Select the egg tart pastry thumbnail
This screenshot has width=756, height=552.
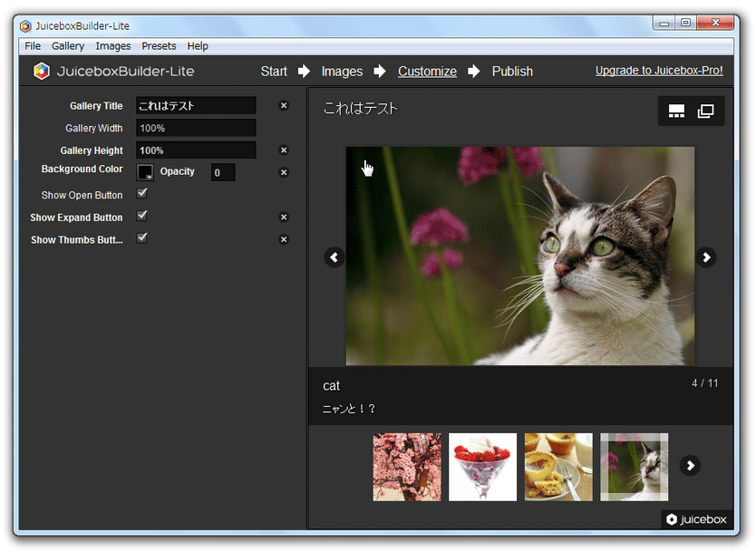[558, 467]
